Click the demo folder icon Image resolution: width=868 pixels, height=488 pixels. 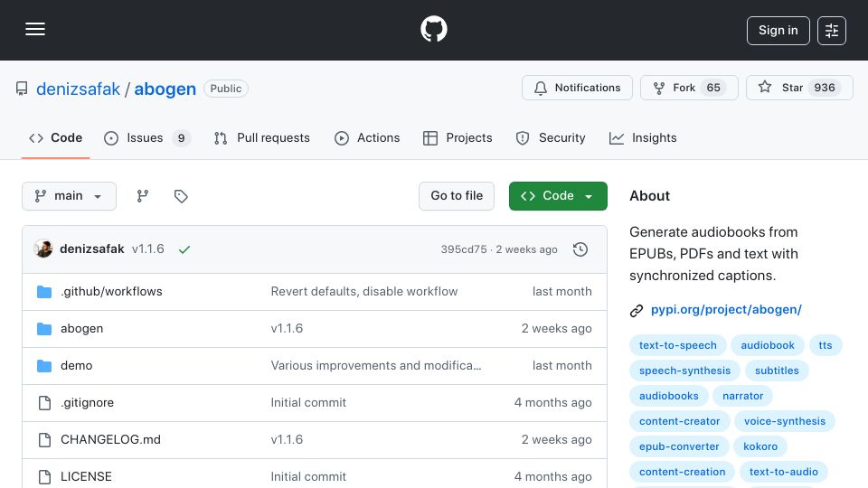tap(44, 366)
